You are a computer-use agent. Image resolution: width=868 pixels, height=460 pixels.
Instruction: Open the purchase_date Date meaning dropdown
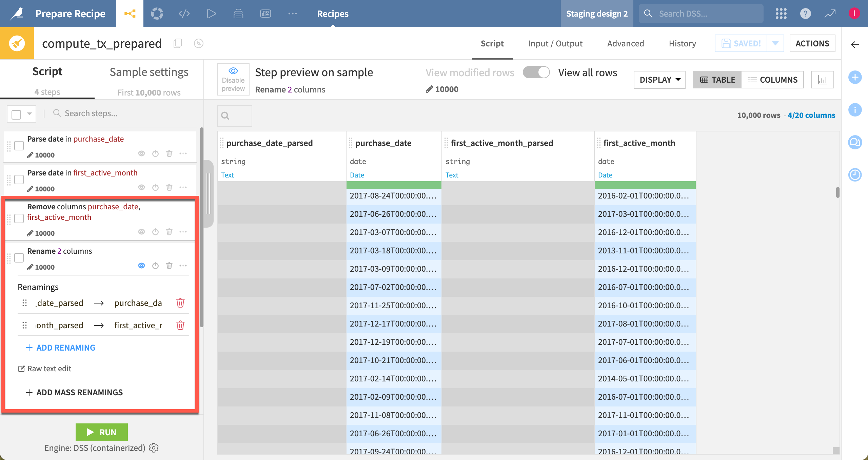pos(357,175)
